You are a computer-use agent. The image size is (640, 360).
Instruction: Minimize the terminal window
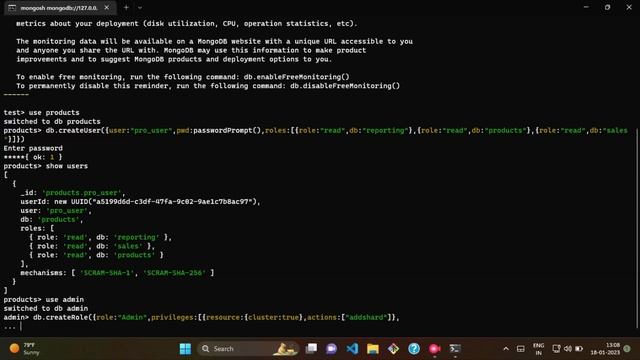click(x=586, y=7)
